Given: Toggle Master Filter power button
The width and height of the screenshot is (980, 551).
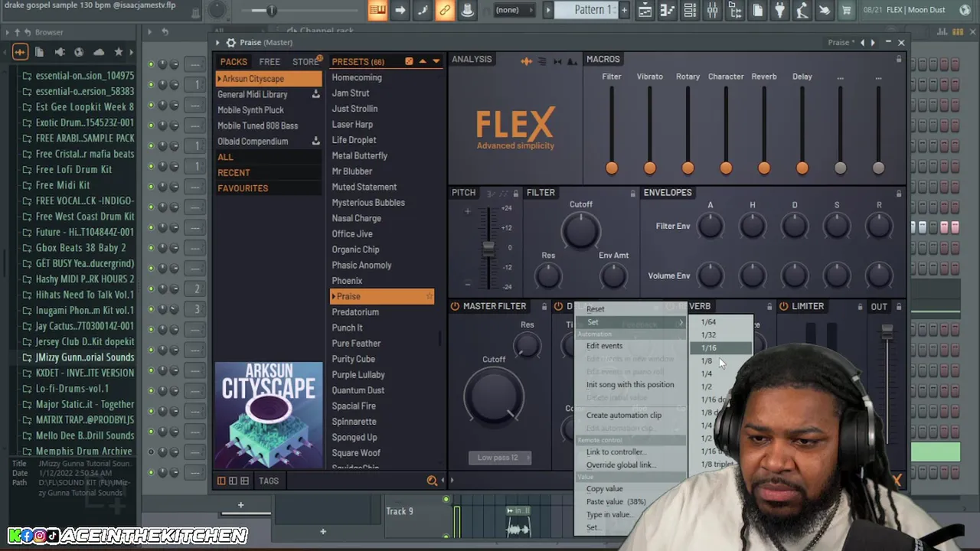Looking at the screenshot, I should (455, 306).
